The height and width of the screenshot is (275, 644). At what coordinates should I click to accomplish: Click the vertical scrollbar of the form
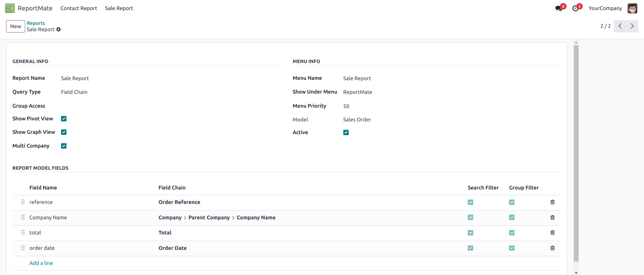(x=576, y=151)
